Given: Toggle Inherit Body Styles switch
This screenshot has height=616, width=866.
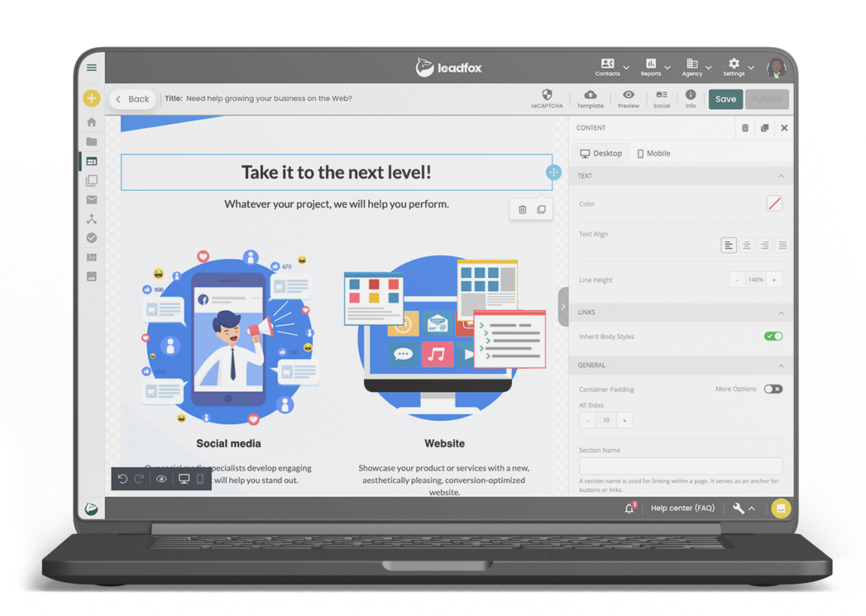Looking at the screenshot, I should coord(774,336).
